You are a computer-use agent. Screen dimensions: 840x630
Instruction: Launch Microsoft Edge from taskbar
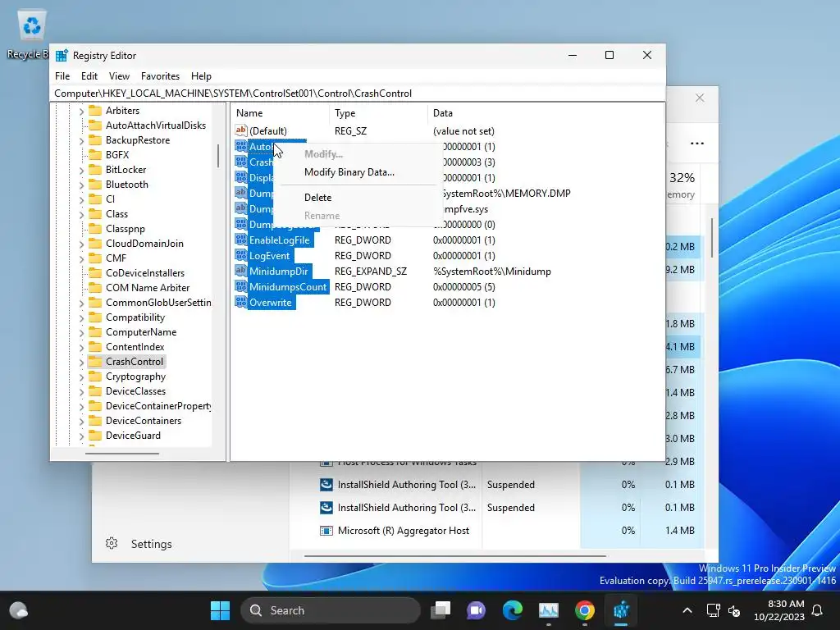[x=512, y=610]
